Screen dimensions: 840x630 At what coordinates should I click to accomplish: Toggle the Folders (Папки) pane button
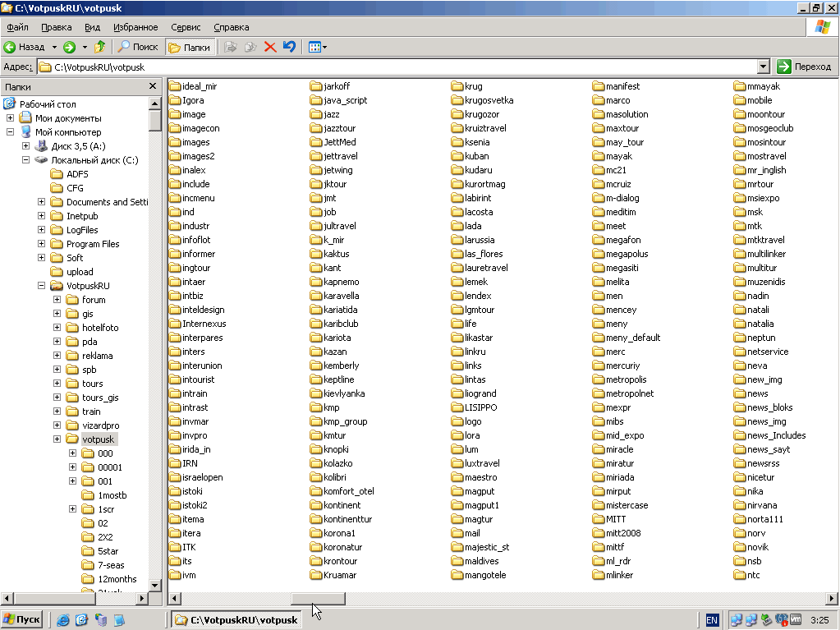click(x=190, y=47)
